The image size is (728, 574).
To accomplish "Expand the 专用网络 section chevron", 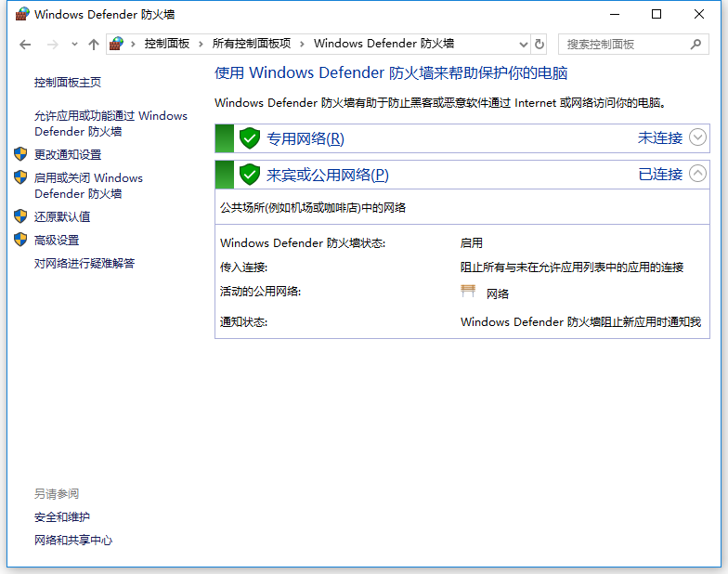I will click(x=697, y=137).
